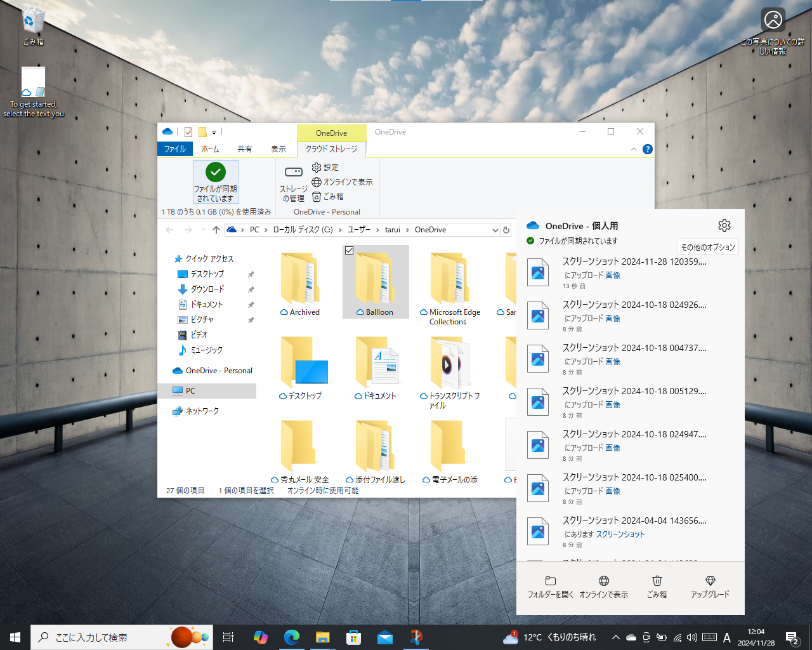Toggle selection of the Archived folder
The width and height of the screenshot is (812, 650).
coord(299,279)
